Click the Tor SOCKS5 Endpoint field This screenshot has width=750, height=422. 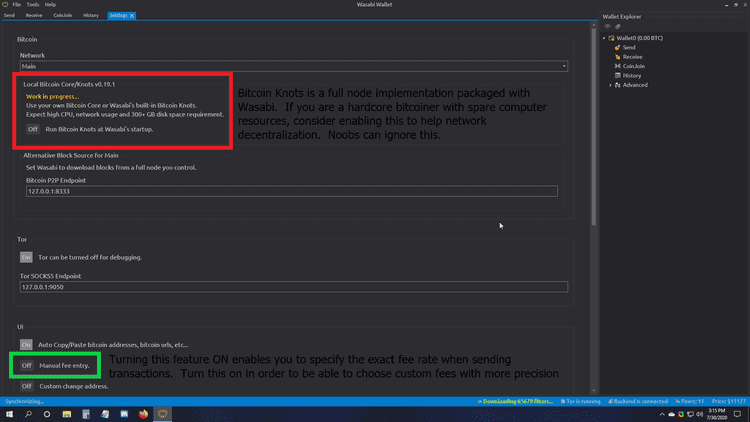point(294,287)
